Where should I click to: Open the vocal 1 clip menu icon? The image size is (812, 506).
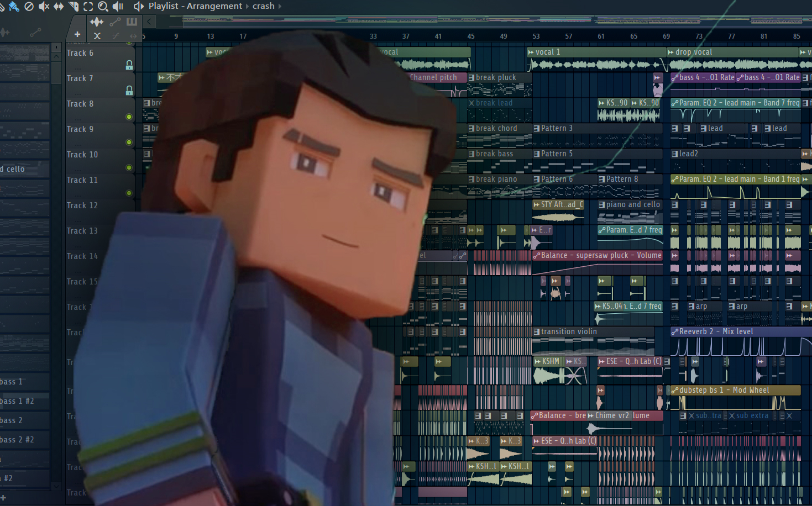coord(531,52)
